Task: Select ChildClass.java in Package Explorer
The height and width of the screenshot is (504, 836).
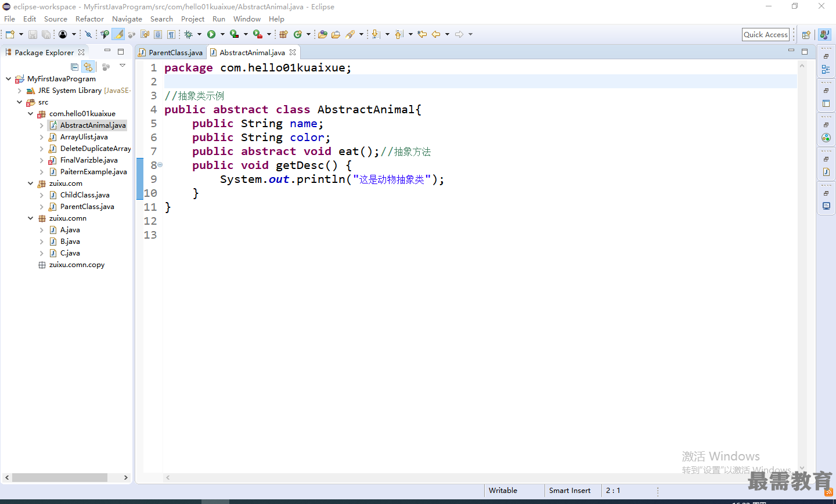Action: pyautogui.click(x=85, y=195)
